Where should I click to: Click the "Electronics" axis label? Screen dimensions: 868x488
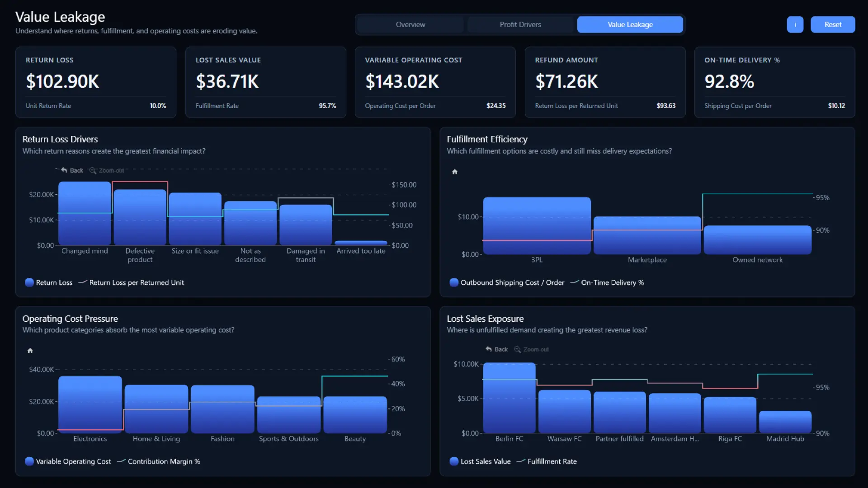pyautogui.click(x=90, y=439)
